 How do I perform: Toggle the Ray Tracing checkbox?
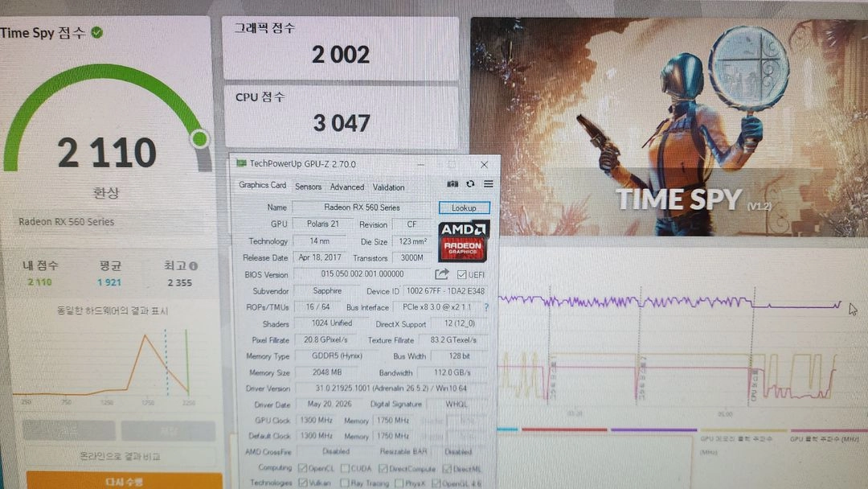point(344,483)
